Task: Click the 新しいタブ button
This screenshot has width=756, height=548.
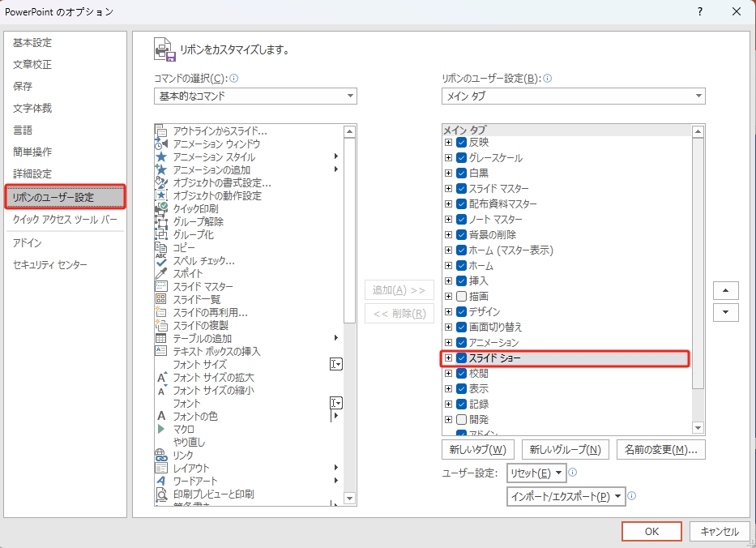Action: (478, 450)
